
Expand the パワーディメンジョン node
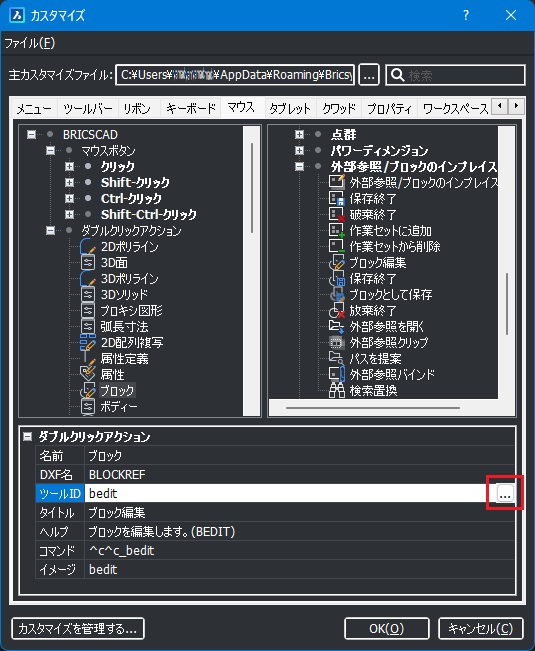tap(299, 150)
